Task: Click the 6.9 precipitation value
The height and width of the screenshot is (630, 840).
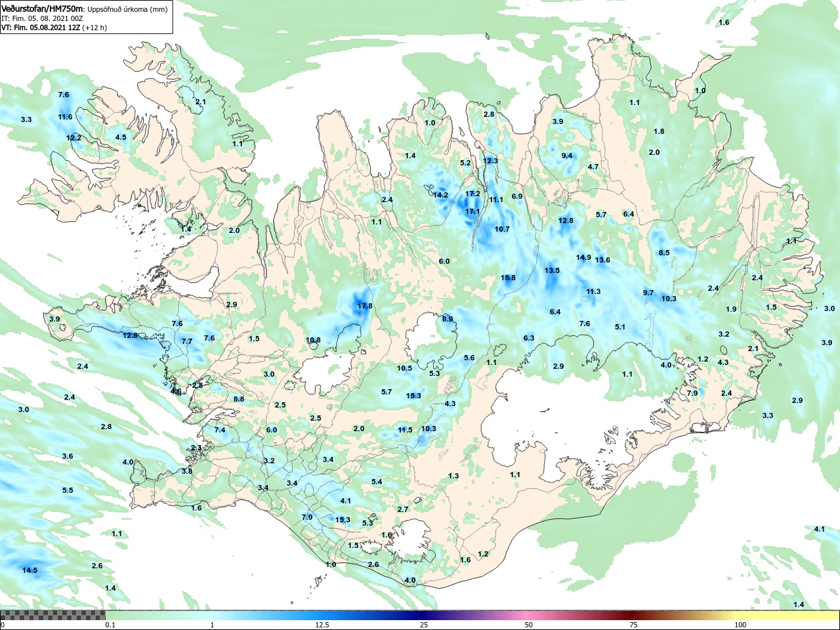Action: point(517,196)
